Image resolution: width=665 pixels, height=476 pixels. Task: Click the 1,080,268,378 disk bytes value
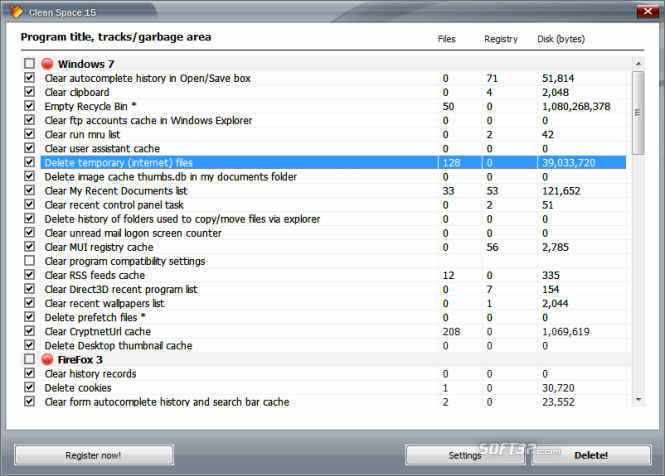(x=576, y=106)
